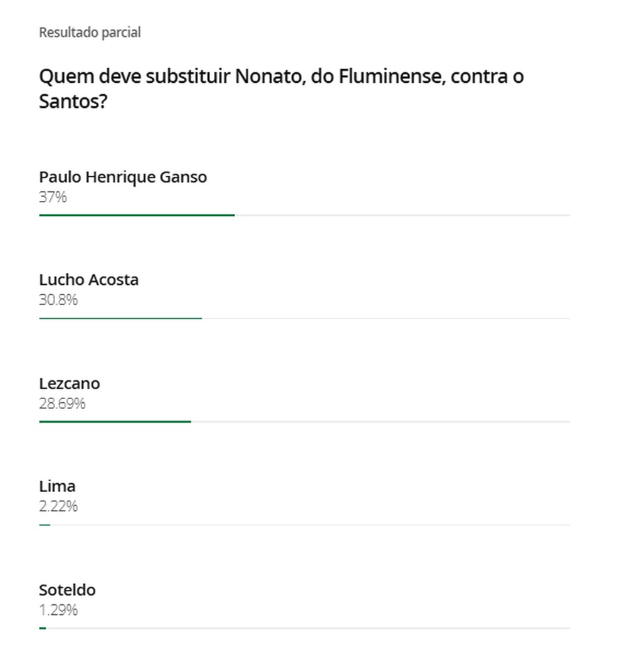617x672 pixels.
Task: Click the small green segment of Soteldo's bar
Action: tap(43, 628)
